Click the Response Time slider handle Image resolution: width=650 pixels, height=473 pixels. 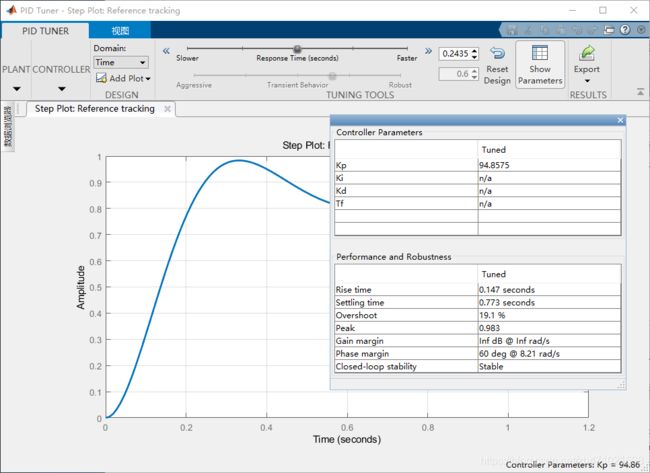pyautogui.click(x=297, y=49)
